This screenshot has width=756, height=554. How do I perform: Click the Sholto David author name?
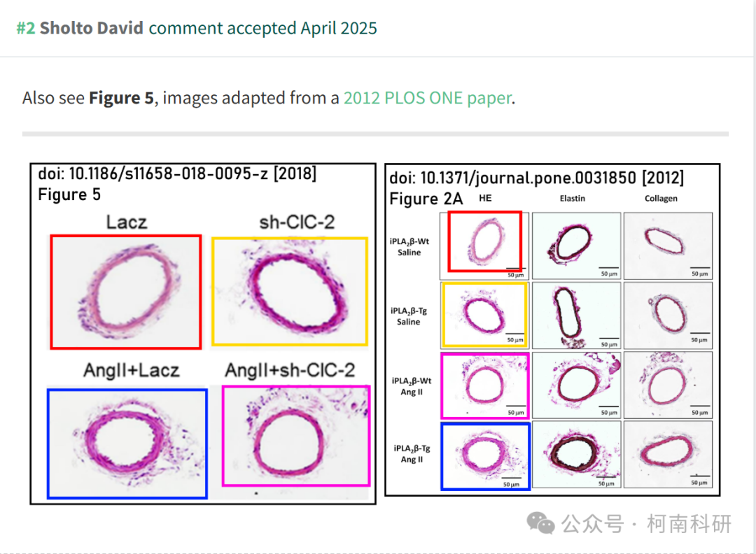92,28
